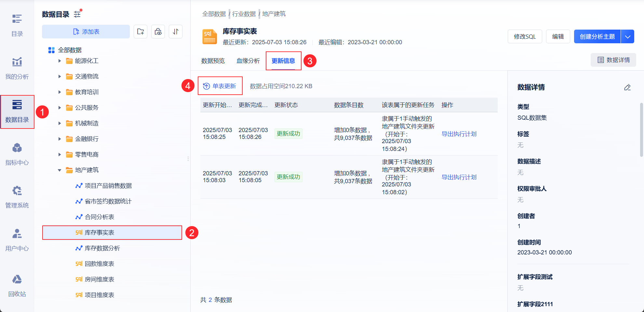Image resolution: width=644 pixels, height=312 pixels.
Task: Expand the 能源化工 folder
Action: 60,61
